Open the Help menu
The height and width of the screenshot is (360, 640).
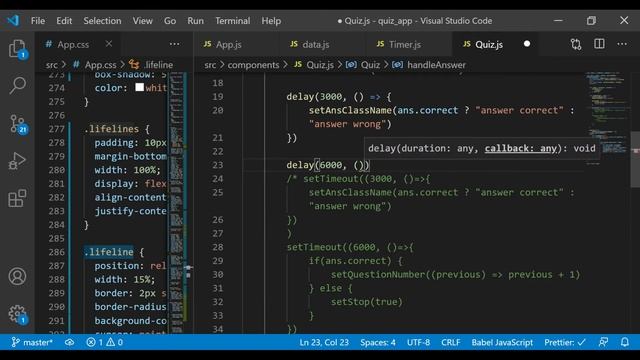tap(271, 21)
